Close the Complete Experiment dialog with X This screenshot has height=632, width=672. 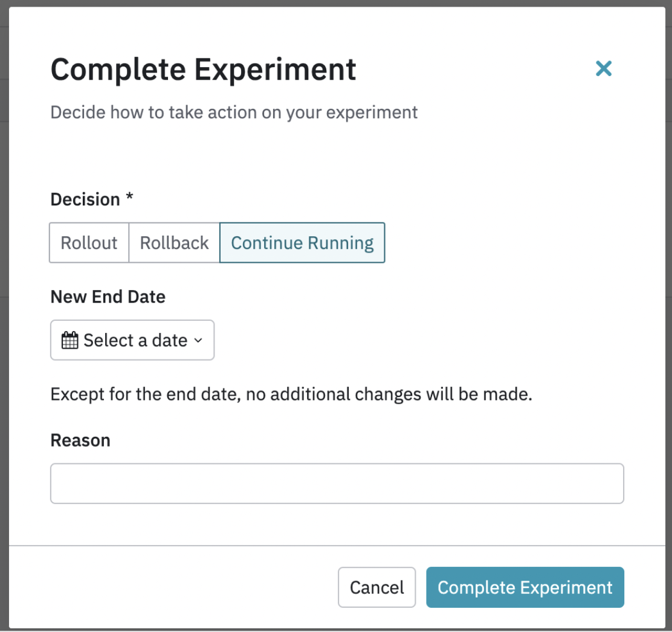(603, 69)
